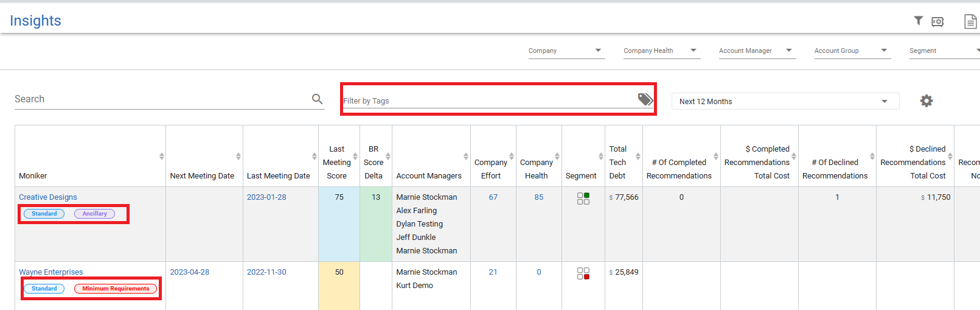Click the search magnifier icon

pyautogui.click(x=317, y=99)
